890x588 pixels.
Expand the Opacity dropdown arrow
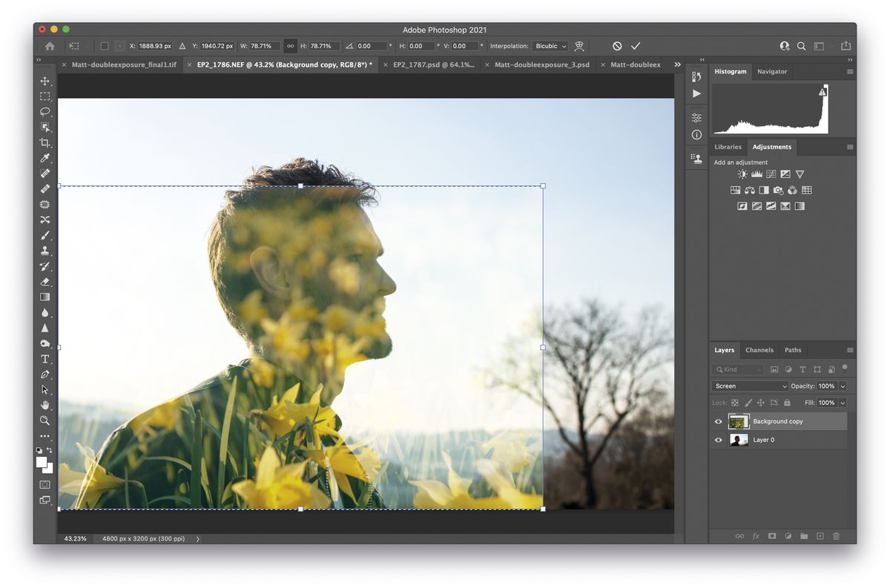(842, 386)
